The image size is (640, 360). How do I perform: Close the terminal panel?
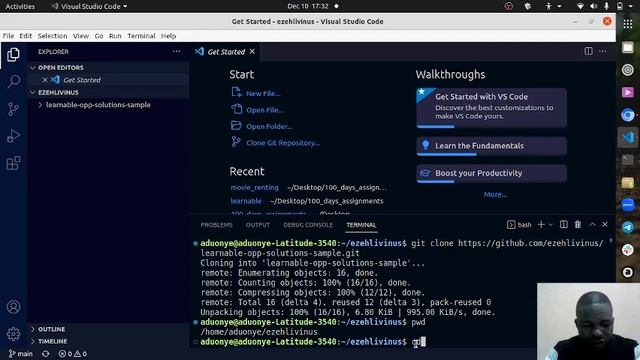[x=605, y=224]
